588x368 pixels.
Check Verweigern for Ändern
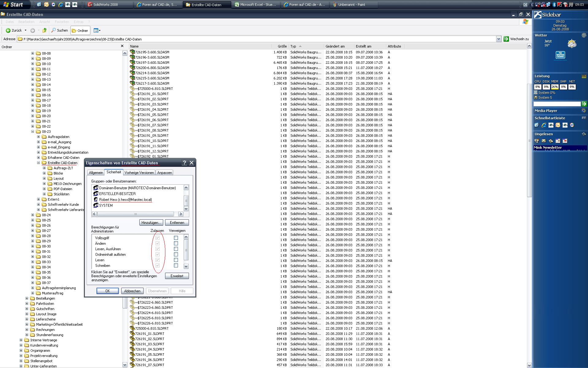(176, 243)
